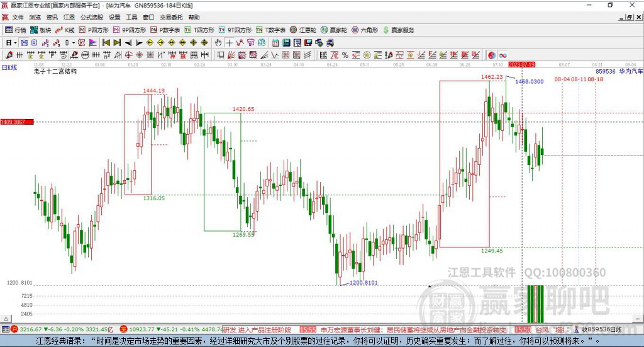Open the 板块 sector view

40,30
